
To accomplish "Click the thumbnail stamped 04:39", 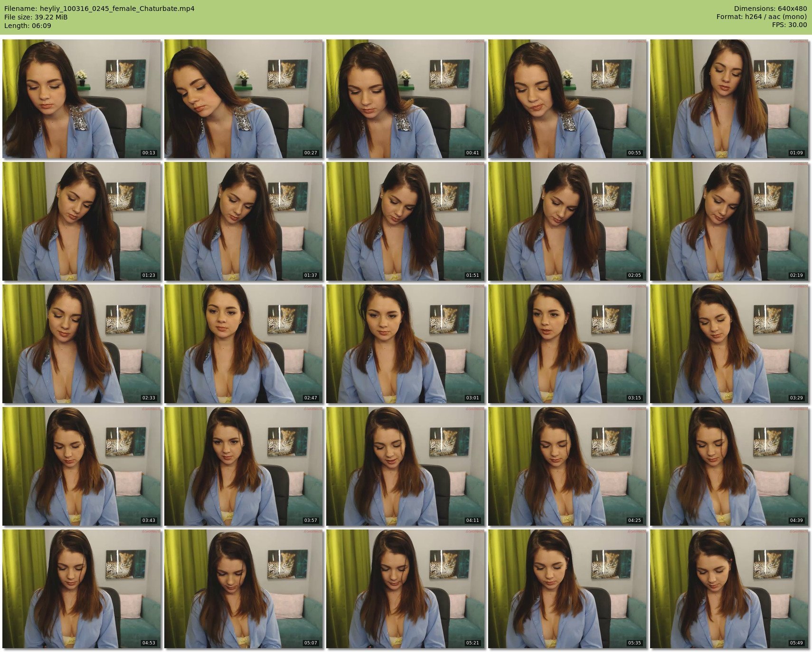I will [729, 466].
